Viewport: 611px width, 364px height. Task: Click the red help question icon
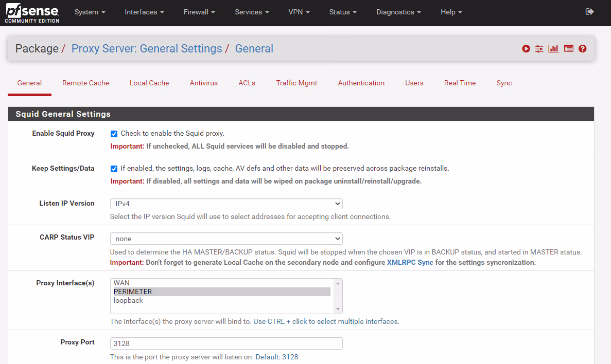(582, 49)
